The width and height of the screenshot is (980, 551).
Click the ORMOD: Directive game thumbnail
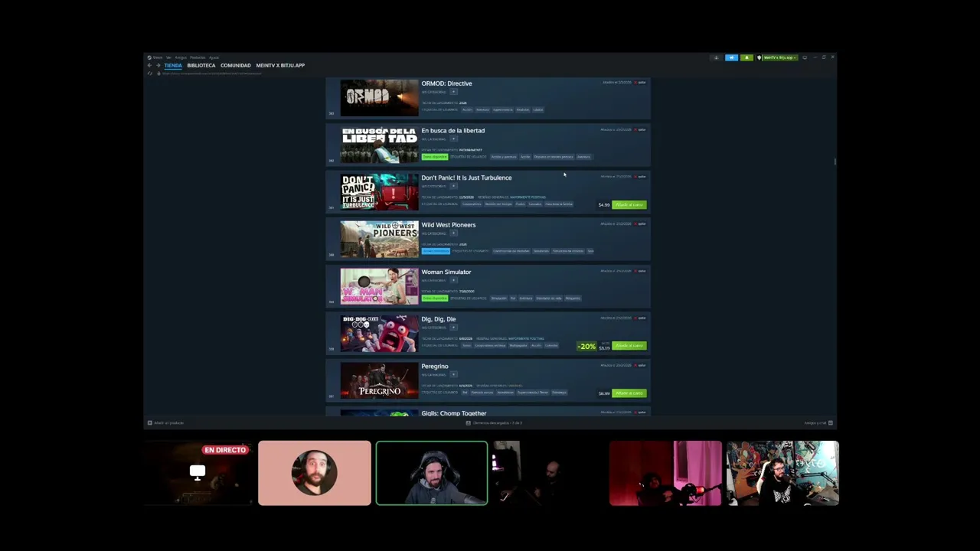tap(380, 98)
